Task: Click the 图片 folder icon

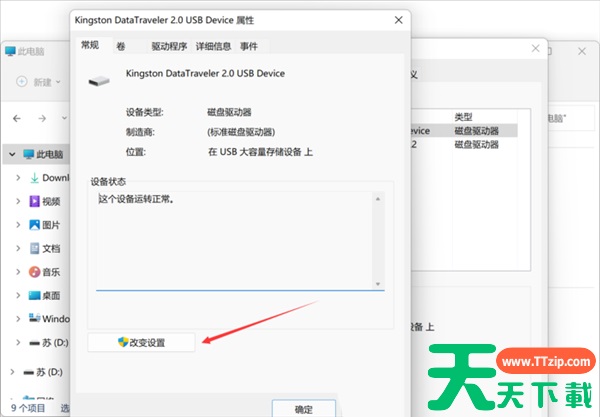Action: 34,225
